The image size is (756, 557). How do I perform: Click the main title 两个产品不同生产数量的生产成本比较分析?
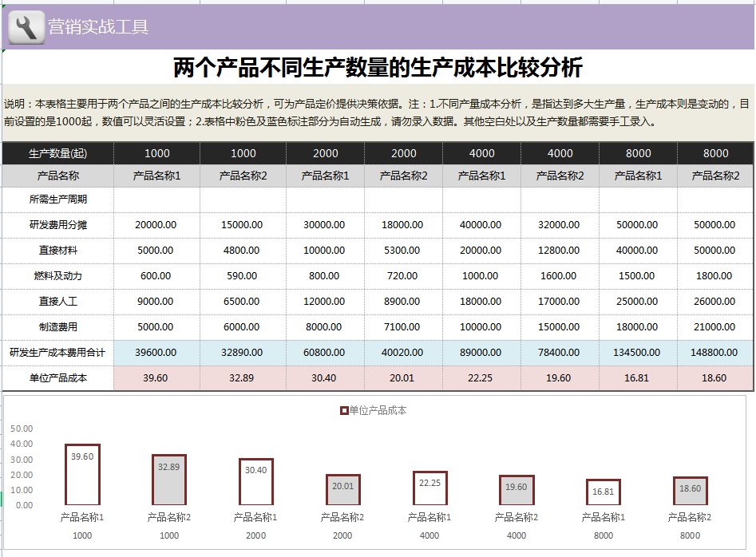(x=378, y=68)
